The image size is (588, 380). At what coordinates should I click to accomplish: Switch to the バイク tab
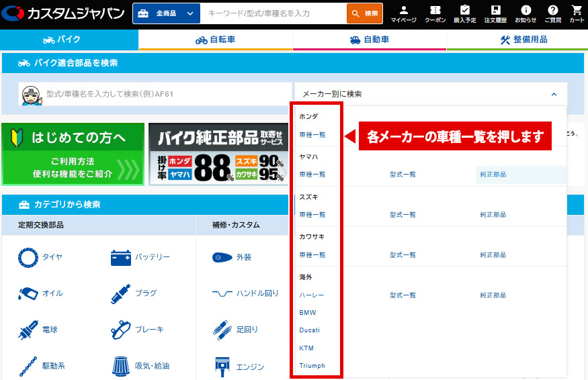pos(69,40)
